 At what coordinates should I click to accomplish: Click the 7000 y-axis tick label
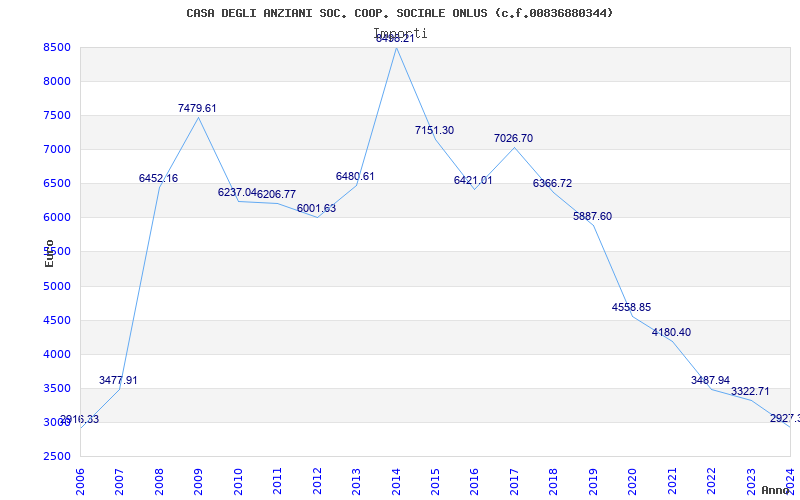pyautogui.click(x=57, y=149)
